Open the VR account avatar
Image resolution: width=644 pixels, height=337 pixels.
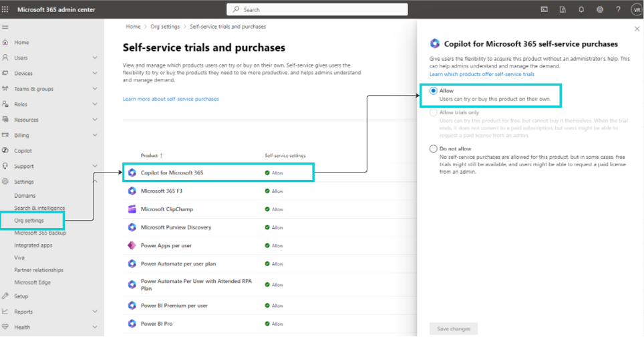pos(635,9)
